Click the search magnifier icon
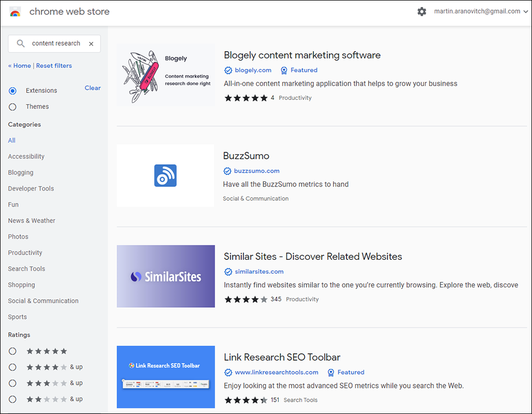 [x=21, y=44]
